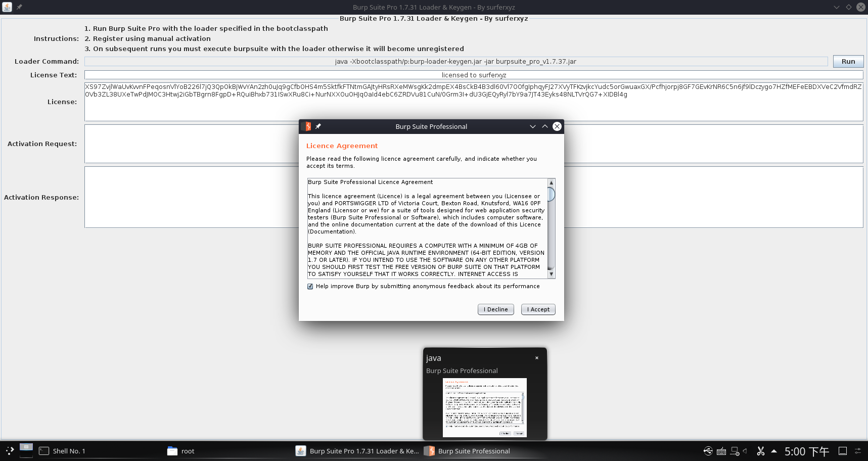The image size is (868, 461).
Task: Click the Instructions label
Action: (x=56, y=38)
